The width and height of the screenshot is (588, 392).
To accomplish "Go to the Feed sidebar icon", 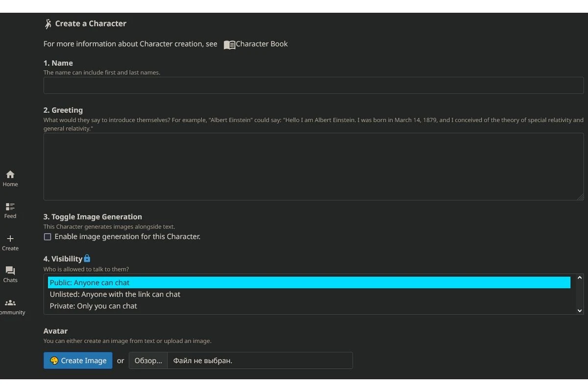I will point(10,206).
